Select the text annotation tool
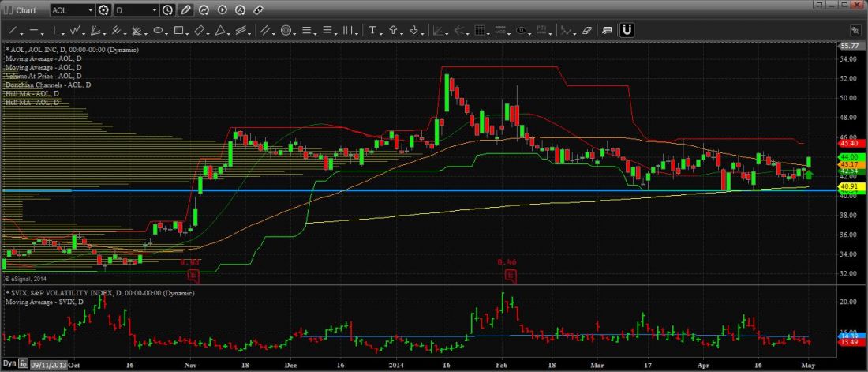Screen dimensions: 868x372 tap(372, 31)
